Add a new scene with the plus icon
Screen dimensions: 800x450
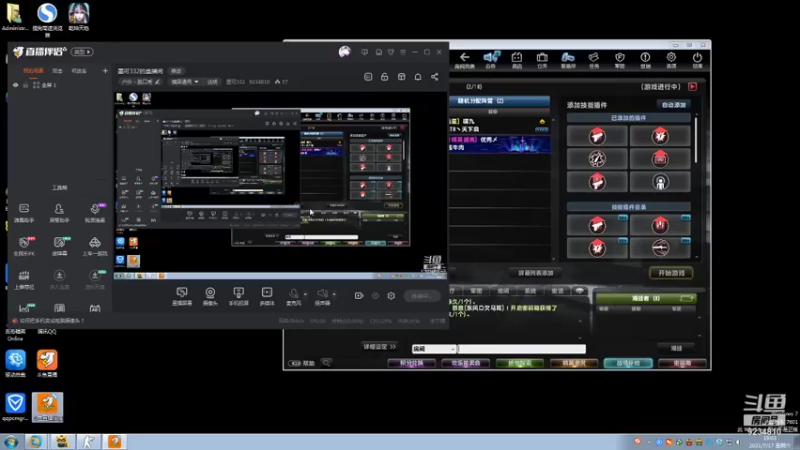tap(105, 71)
